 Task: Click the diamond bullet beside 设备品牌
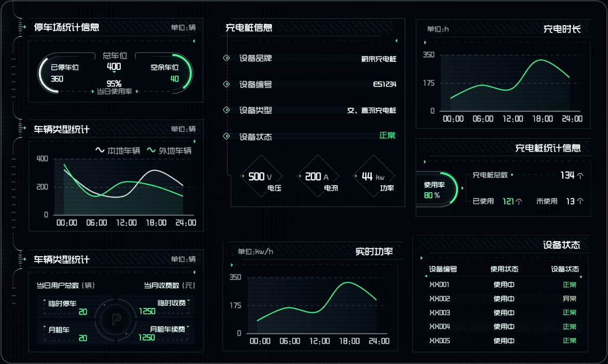pos(226,58)
